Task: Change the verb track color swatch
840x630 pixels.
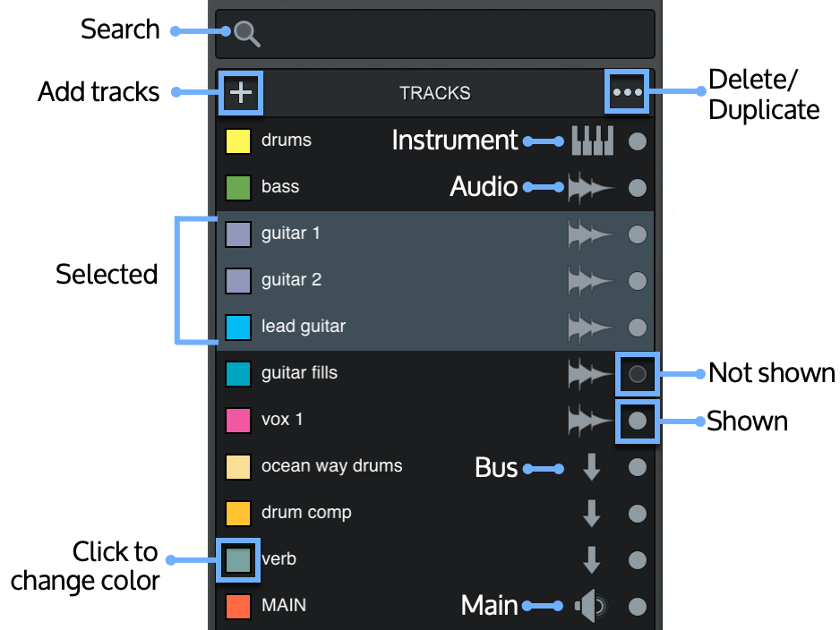Action: [x=237, y=558]
